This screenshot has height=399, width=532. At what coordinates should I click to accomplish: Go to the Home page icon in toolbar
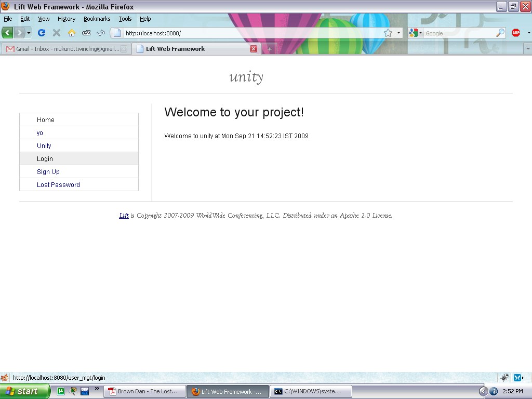tap(72, 33)
